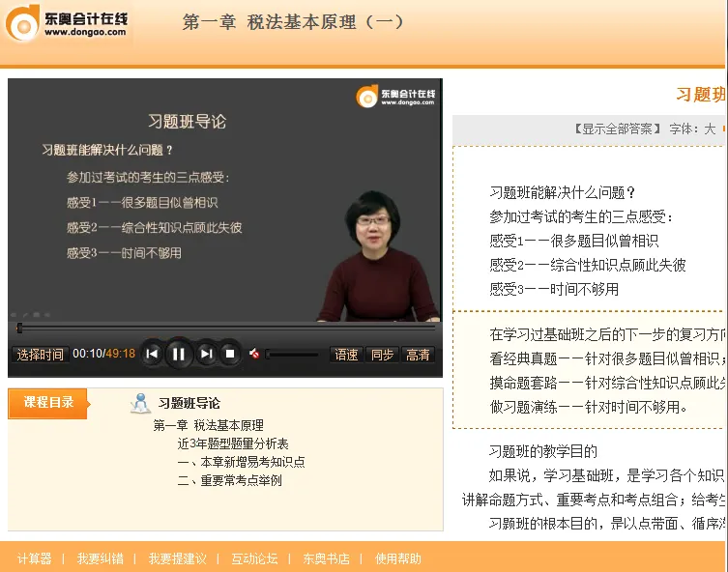Mute the video sound icon
This screenshot has width=728, height=572.
[x=253, y=354]
